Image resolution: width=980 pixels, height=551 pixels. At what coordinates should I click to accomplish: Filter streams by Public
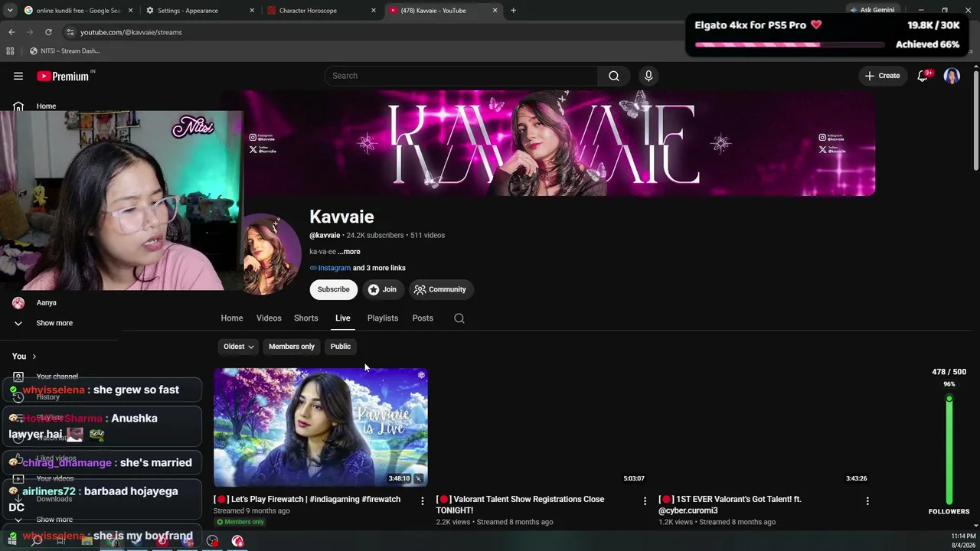(341, 347)
